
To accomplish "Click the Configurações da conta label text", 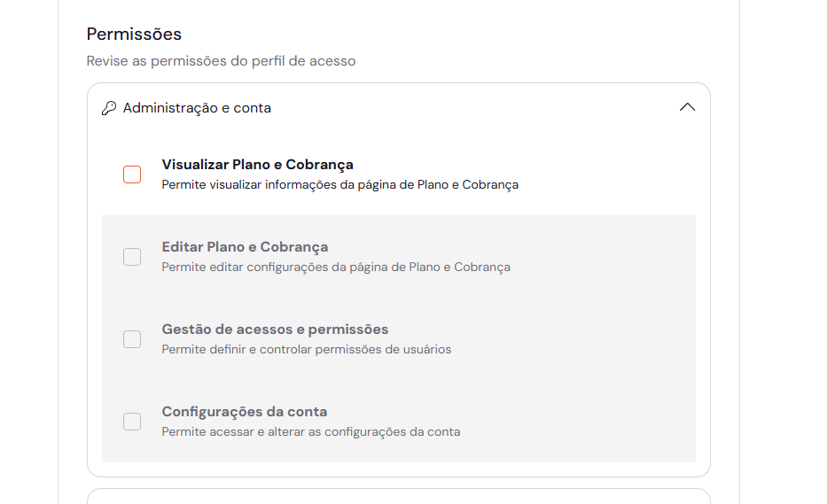I will point(244,412).
